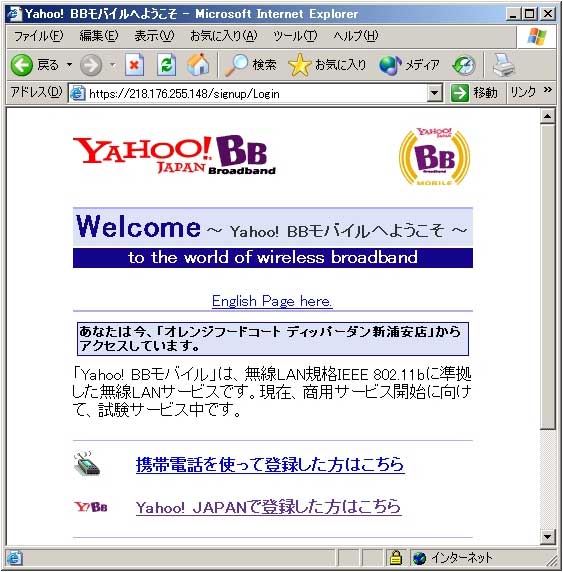Expand the links toolbar chevron
563x572 pixels.
[x=547, y=90]
